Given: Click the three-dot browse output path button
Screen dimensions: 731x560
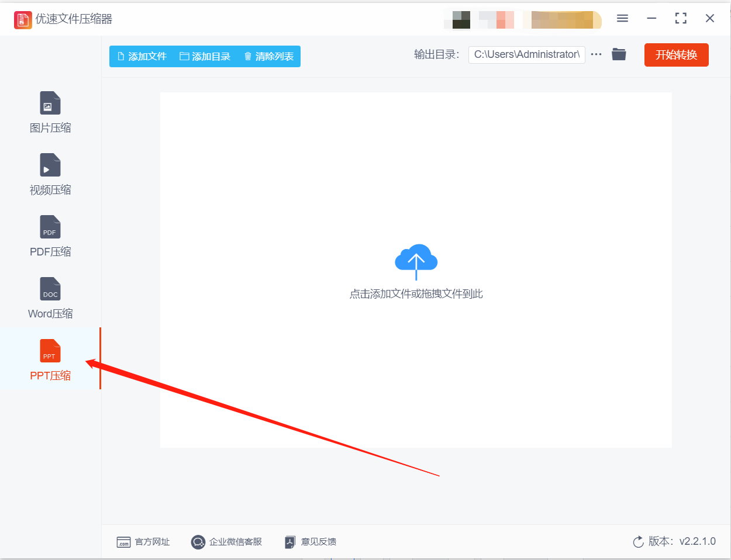Looking at the screenshot, I should pos(596,54).
